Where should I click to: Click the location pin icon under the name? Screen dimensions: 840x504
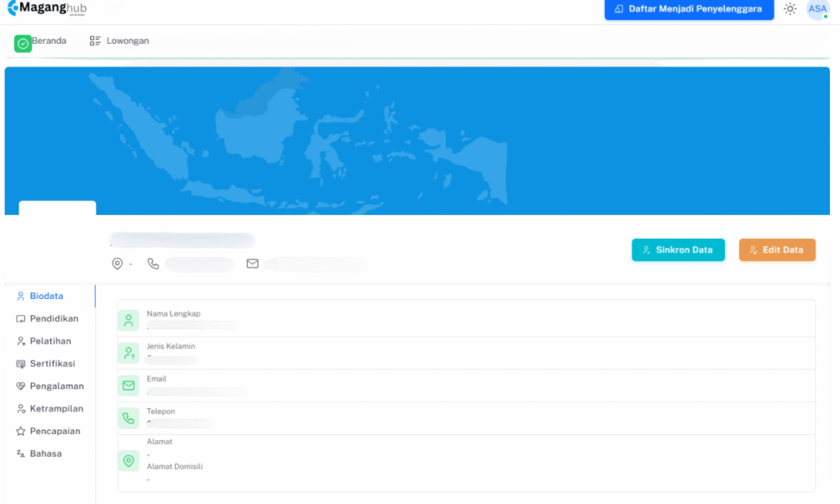118,264
